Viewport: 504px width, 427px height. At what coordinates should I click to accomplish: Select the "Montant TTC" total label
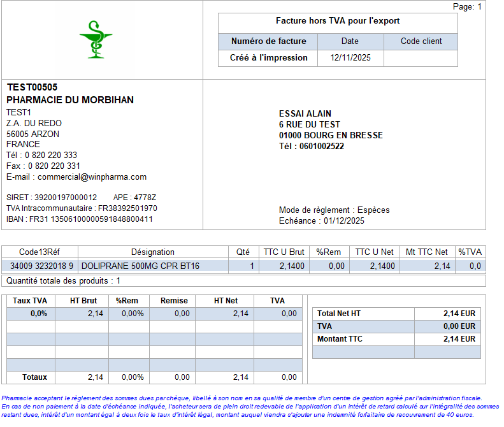[x=340, y=339]
